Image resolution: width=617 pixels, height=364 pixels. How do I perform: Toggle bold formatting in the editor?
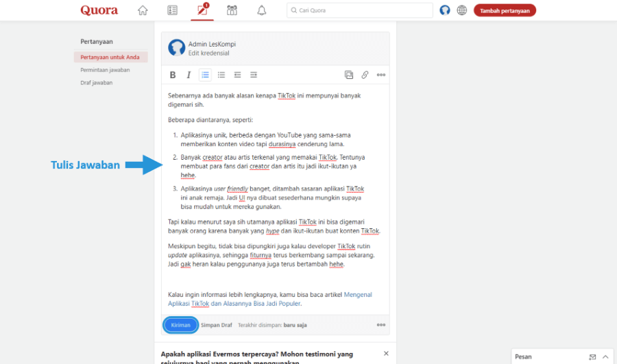click(x=172, y=75)
